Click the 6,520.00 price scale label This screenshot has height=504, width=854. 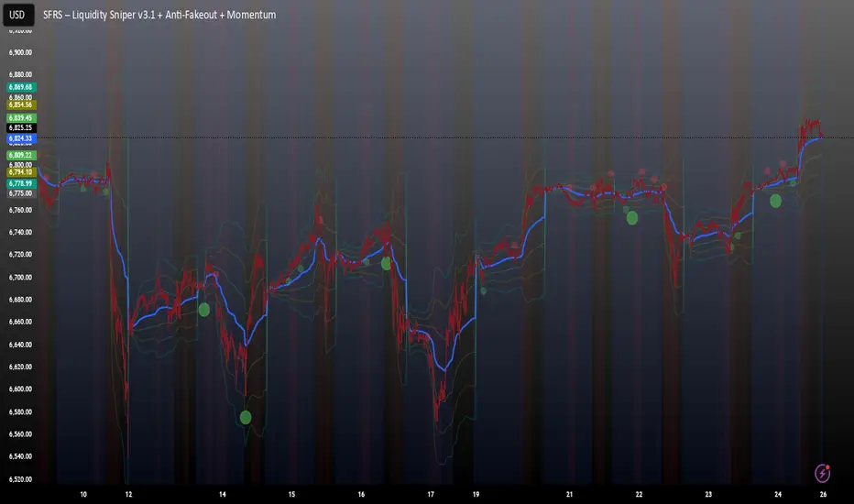point(20,478)
